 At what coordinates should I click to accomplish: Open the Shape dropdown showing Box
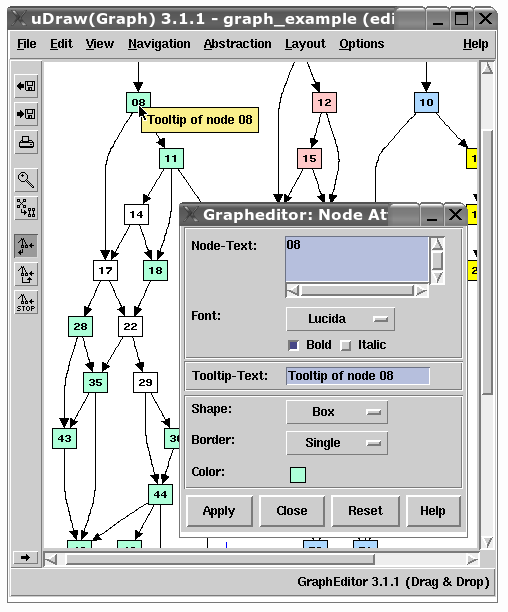337,412
